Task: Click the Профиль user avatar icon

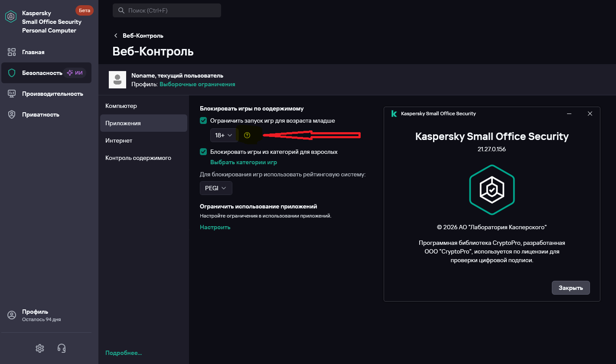Action: [12, 315]
